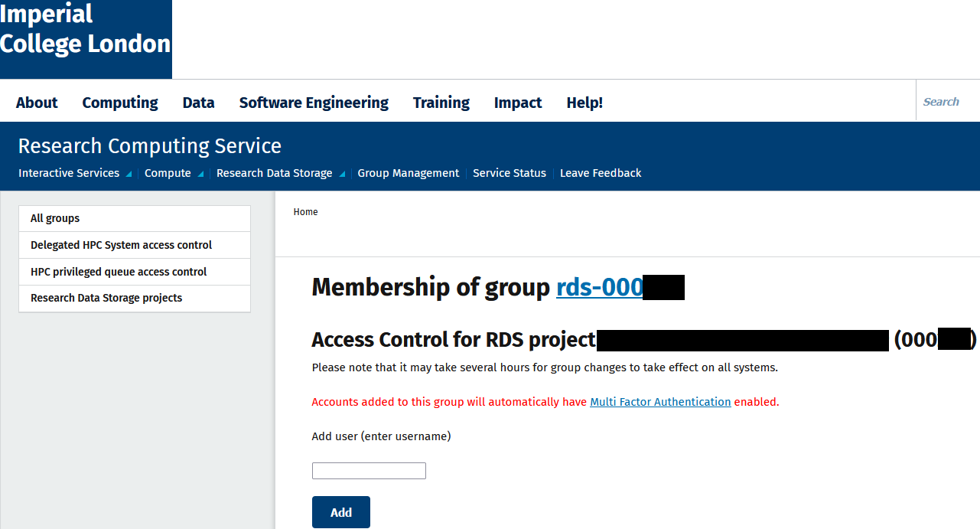Select HPC privileged queue access control
The image size is (980, 529).
coord(135,272)
